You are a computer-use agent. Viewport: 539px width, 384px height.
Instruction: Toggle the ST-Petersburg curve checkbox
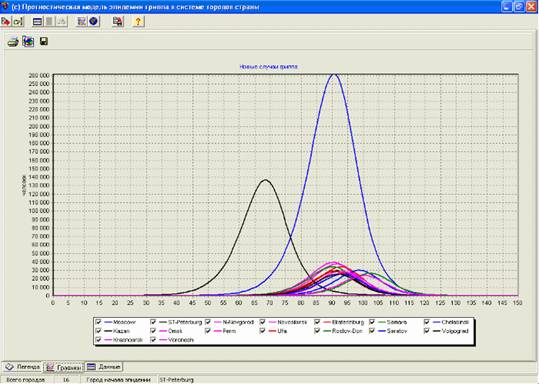(x=153, y=322)
